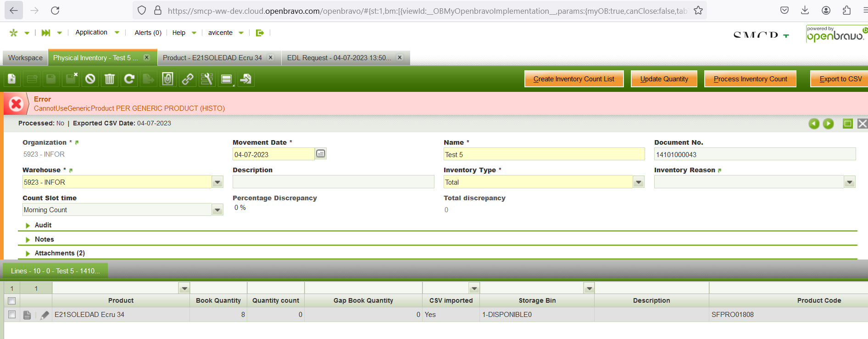Click the save and close toolbar icon
Viewport: 868px width, 339px height.
71,79
